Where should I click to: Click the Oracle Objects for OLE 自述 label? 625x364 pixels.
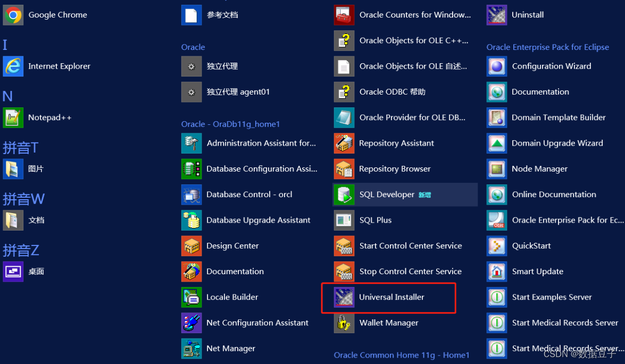tap(413, 66)
